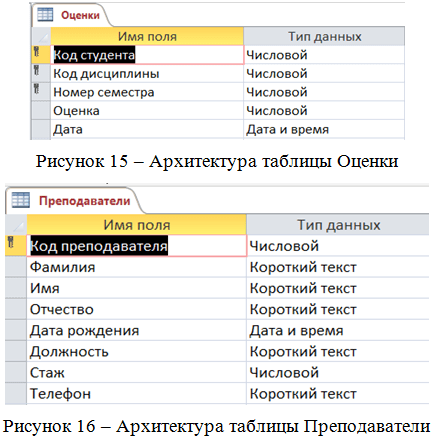Click key icon beside Код преподавателя

click(x=10, y=242)
